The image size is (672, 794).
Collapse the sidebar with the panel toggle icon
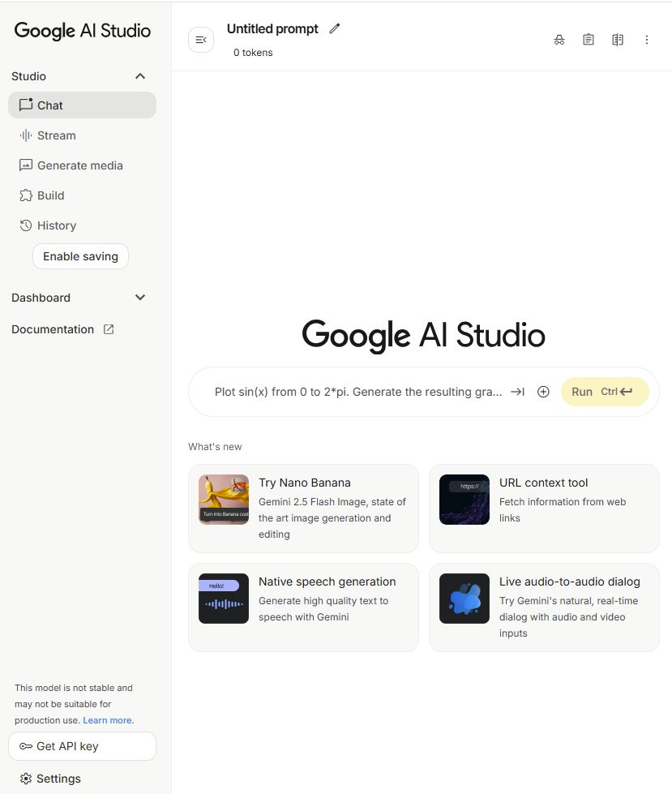[x=201, y=40]
